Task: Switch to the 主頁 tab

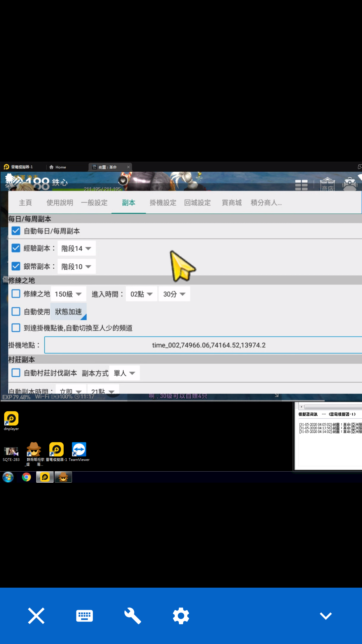Action: point(25,203)
